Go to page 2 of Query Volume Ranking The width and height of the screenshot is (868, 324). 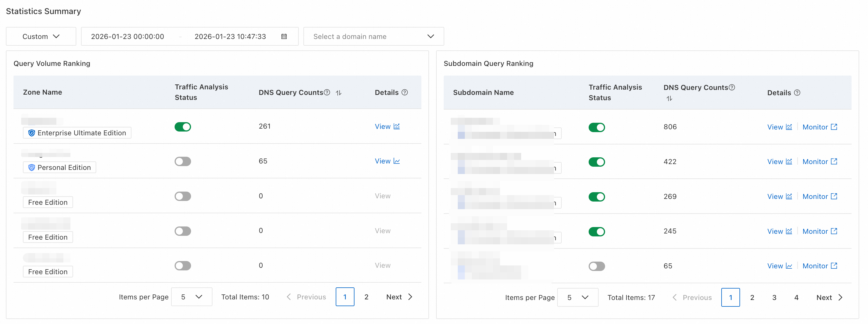point(366,297)
